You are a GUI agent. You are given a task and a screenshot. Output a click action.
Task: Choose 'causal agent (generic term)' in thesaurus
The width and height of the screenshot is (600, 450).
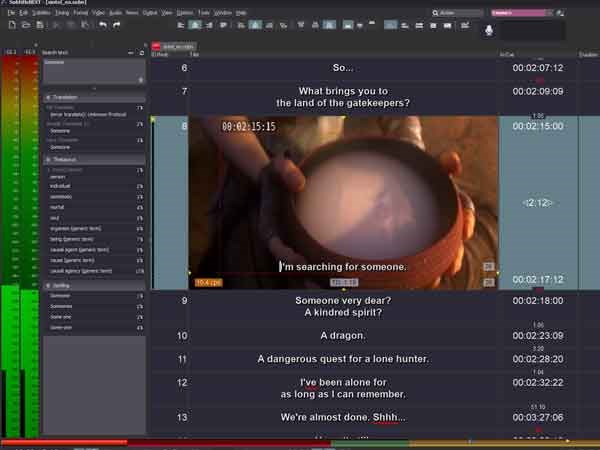coord(79,250)
